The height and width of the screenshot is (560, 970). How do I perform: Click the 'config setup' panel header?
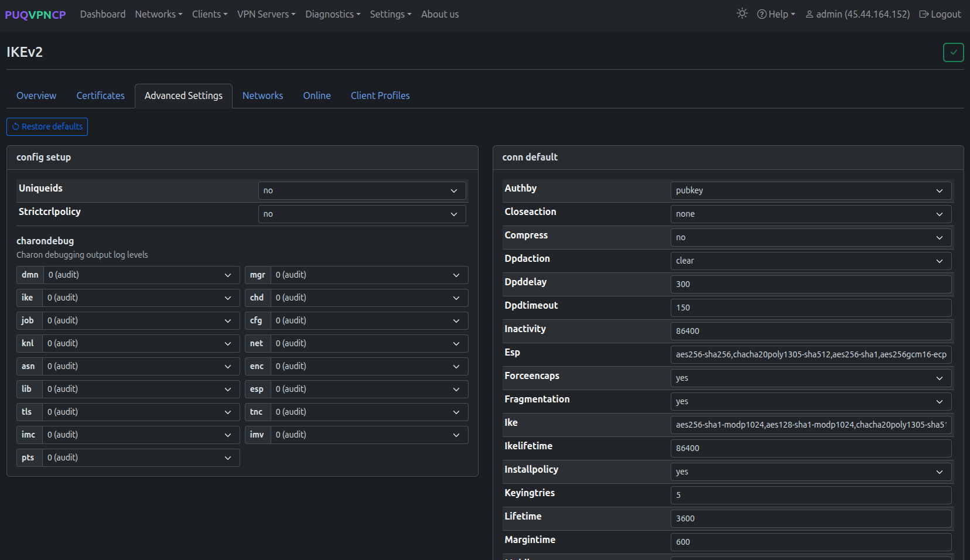[x=243, y=158]
